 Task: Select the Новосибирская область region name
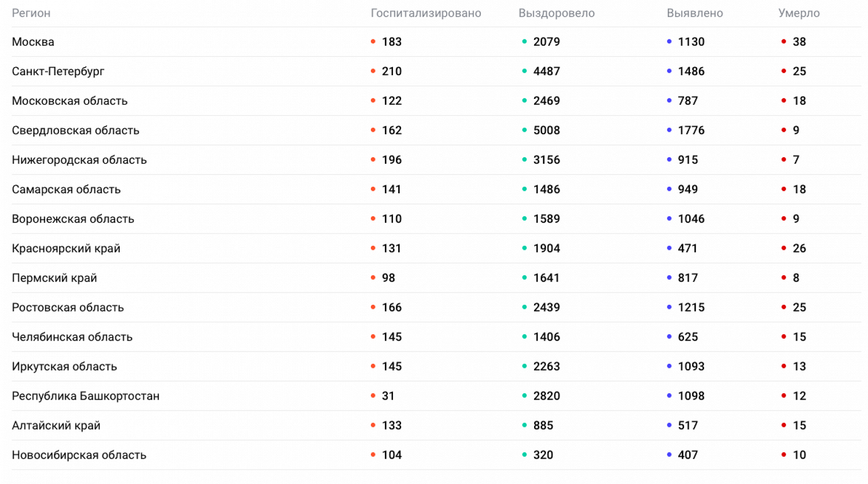[79, 455]
